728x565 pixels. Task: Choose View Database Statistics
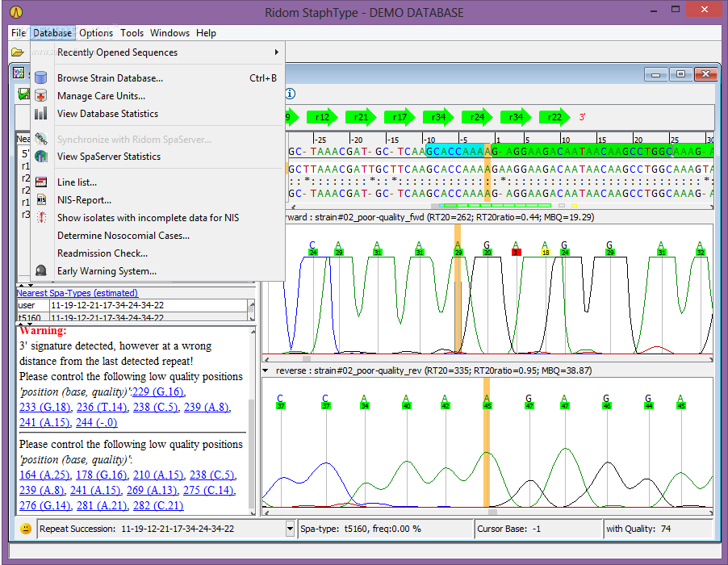pyautogui.click(x=158, y=113)
